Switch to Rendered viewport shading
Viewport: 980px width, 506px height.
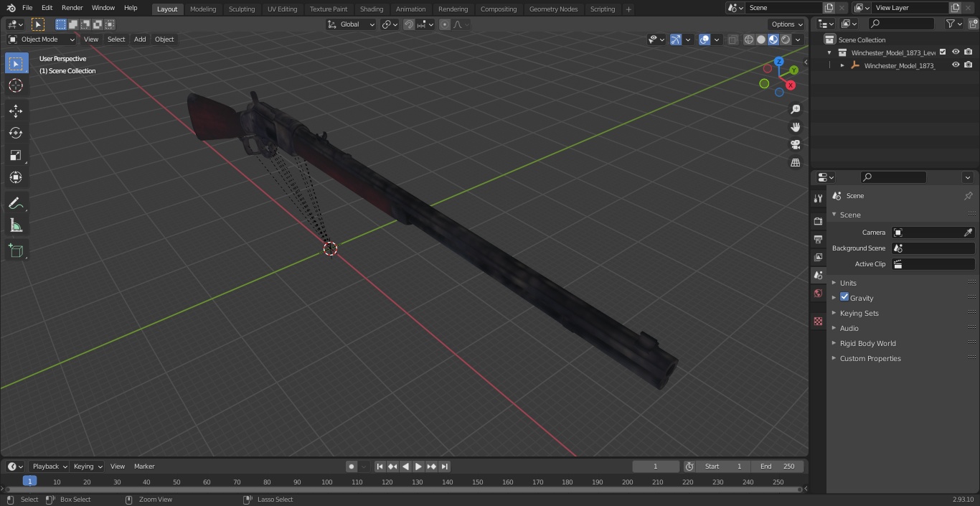(x=786, y=39)
